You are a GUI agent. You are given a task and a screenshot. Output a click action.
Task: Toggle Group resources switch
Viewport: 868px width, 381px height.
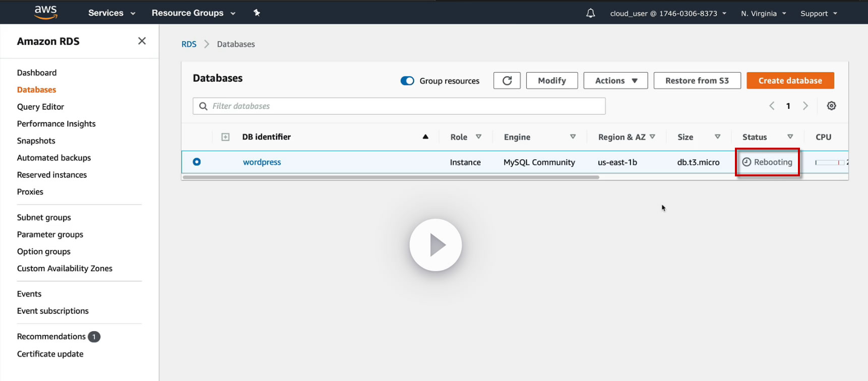(x=407, y=81)
